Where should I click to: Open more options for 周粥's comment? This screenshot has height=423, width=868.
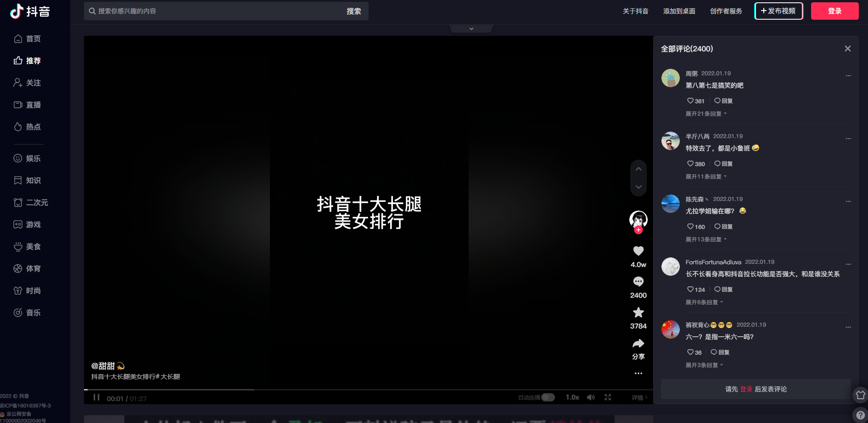(848, 76)
